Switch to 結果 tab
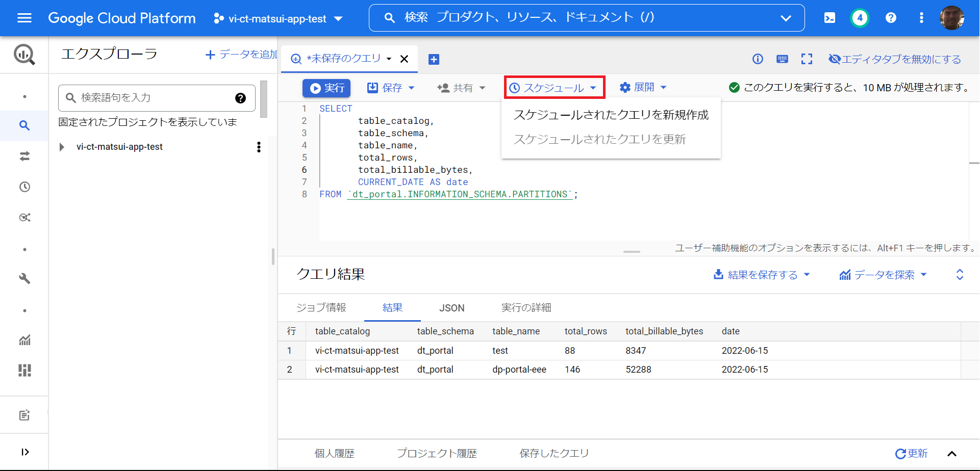This screenshot has width=980, height=471. coord(392,307)
